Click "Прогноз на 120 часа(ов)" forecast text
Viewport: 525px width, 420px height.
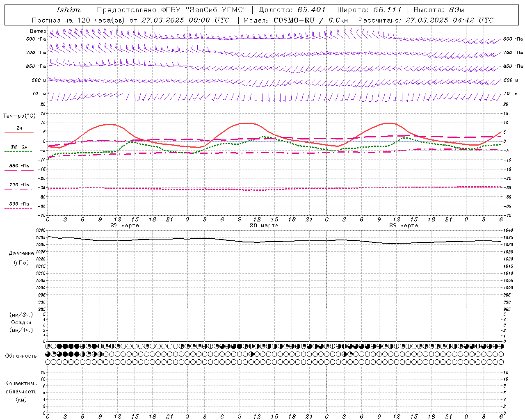pyautogui.click(x=79, y=20)
